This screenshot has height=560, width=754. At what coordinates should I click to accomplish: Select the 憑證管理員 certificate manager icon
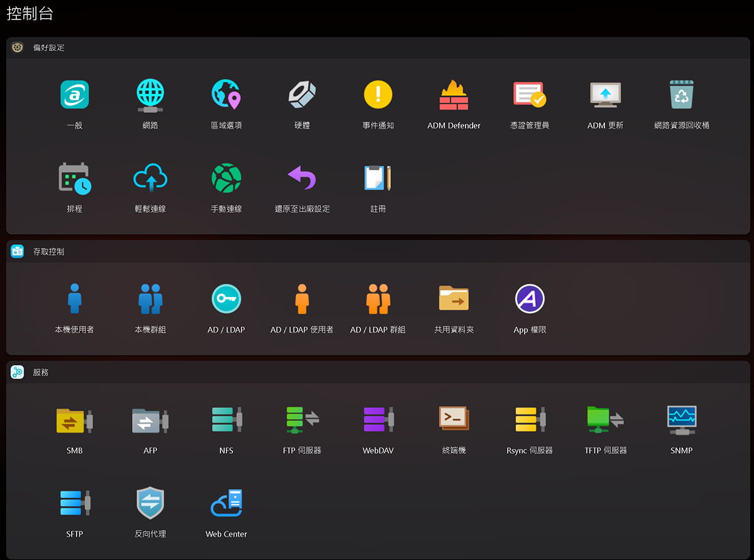click(529, 95)
